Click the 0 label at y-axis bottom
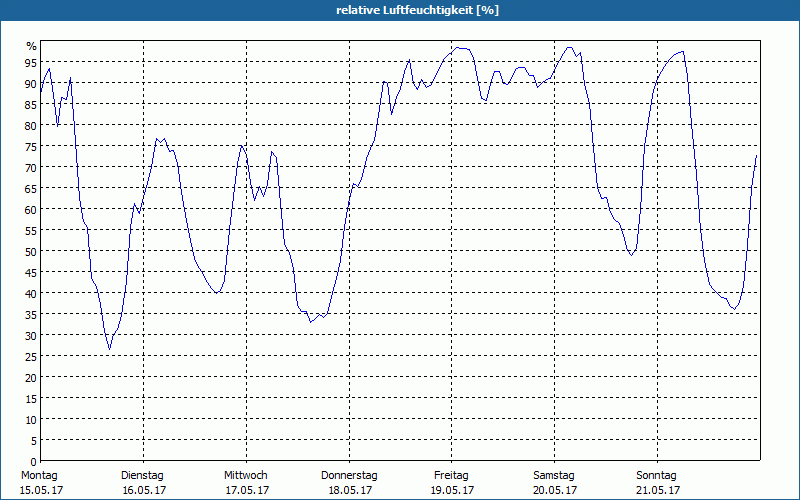Image resolution: width=800 pixels, height=500 pixels. pyautogui.click(x=33, y=461)
